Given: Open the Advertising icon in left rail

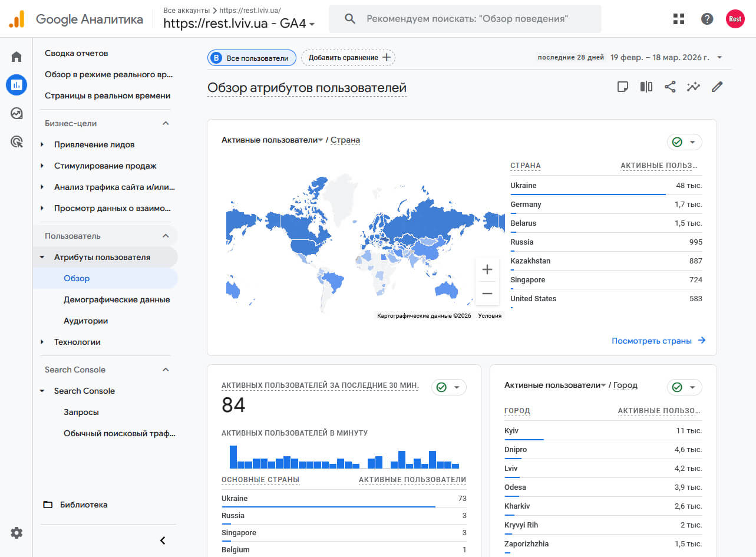Looking at the screenshot, I should pos(16,141).
